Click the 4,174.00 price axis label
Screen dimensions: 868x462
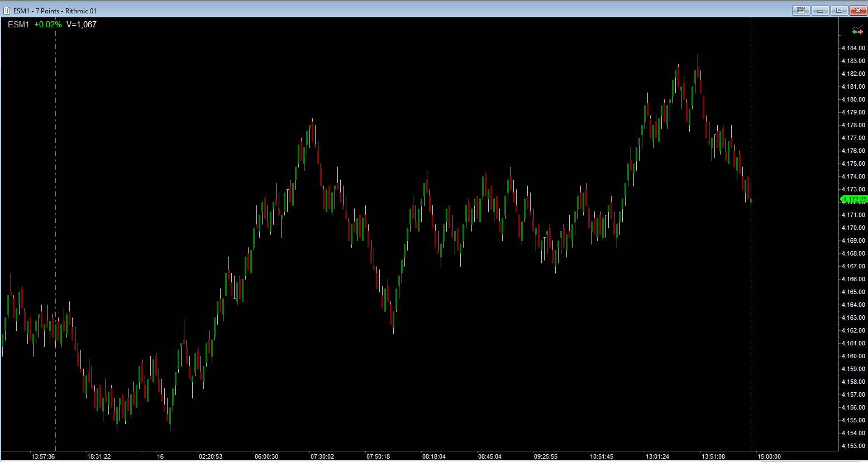coord(853,176)
